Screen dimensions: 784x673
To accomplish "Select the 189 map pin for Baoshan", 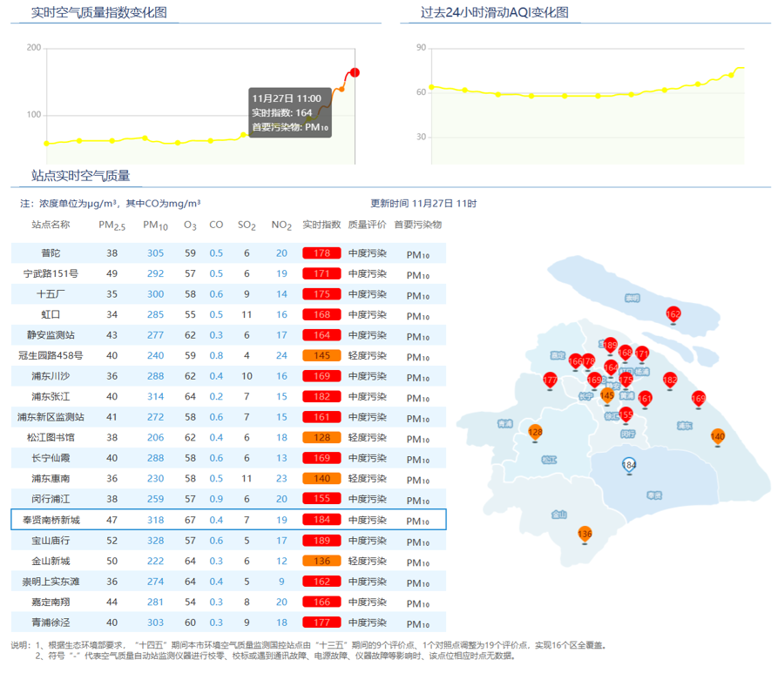I will coord(610,346).
